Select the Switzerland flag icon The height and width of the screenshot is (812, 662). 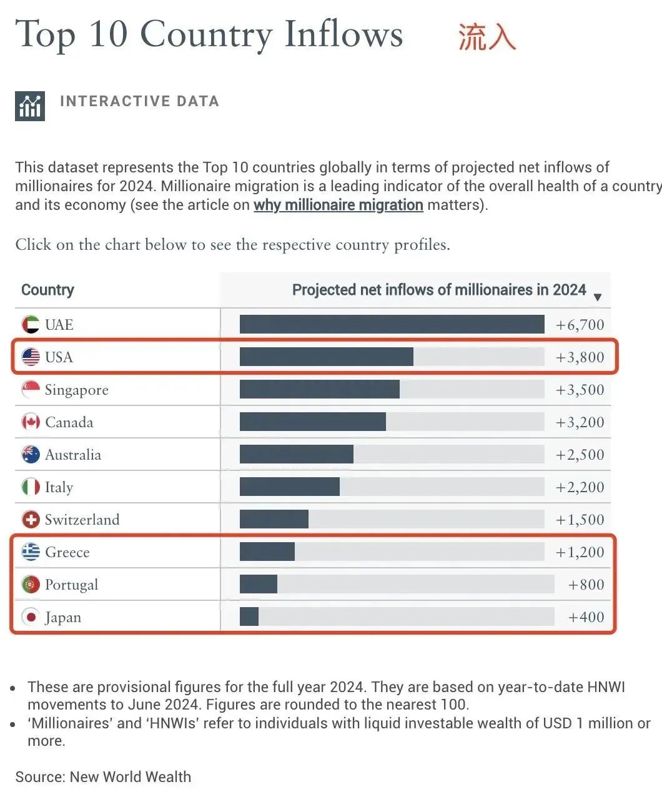31,519
